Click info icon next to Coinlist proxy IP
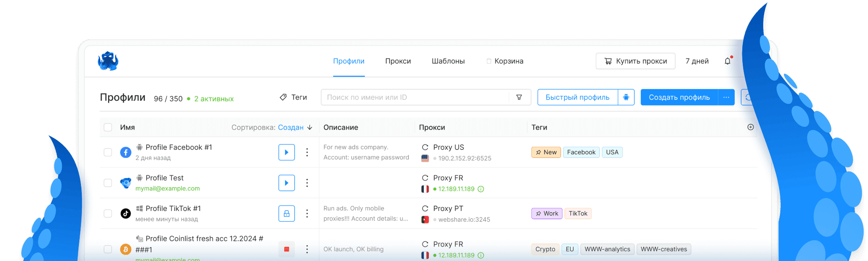Screen dimensions: 868x261 point(481,255)
